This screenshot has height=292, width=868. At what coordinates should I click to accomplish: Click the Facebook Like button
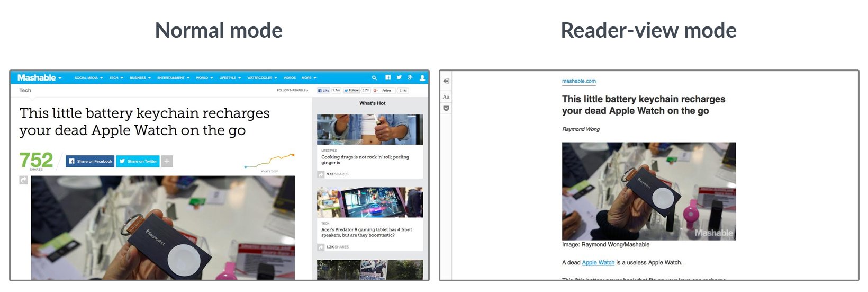(x=323, y=91)
